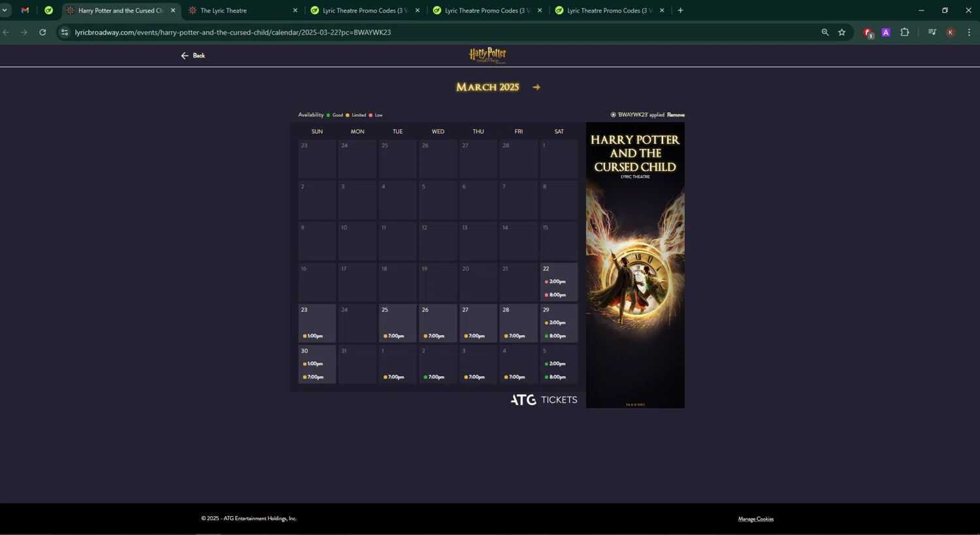
Task: Open the tab search dropdown
Action: [5, 10]
